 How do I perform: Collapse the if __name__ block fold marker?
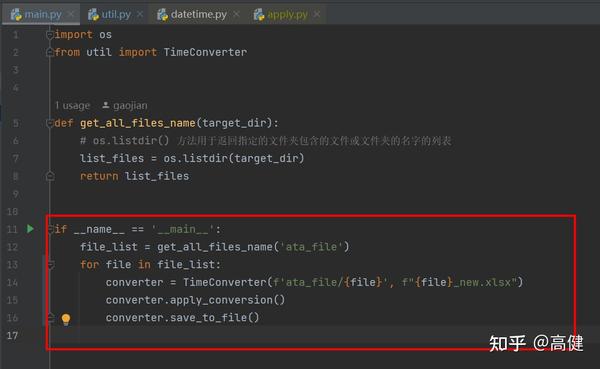point(50,229)
